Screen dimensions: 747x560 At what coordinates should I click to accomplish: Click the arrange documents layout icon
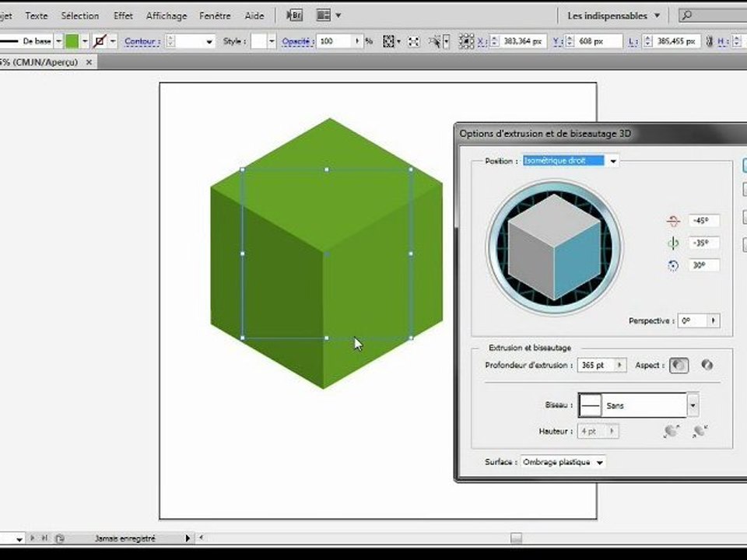pyautogui.click(x=324, y=16)
